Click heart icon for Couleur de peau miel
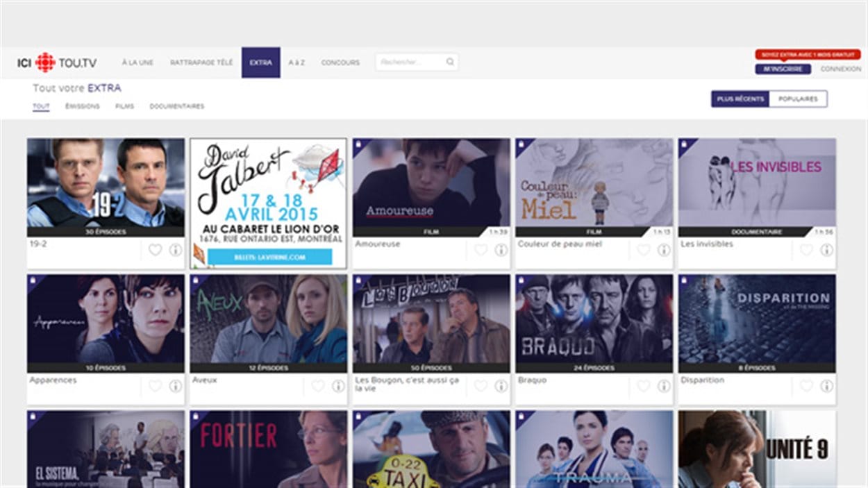Image resolution: width=868 pixels, height=488 pixels. [x=644, y=250]
